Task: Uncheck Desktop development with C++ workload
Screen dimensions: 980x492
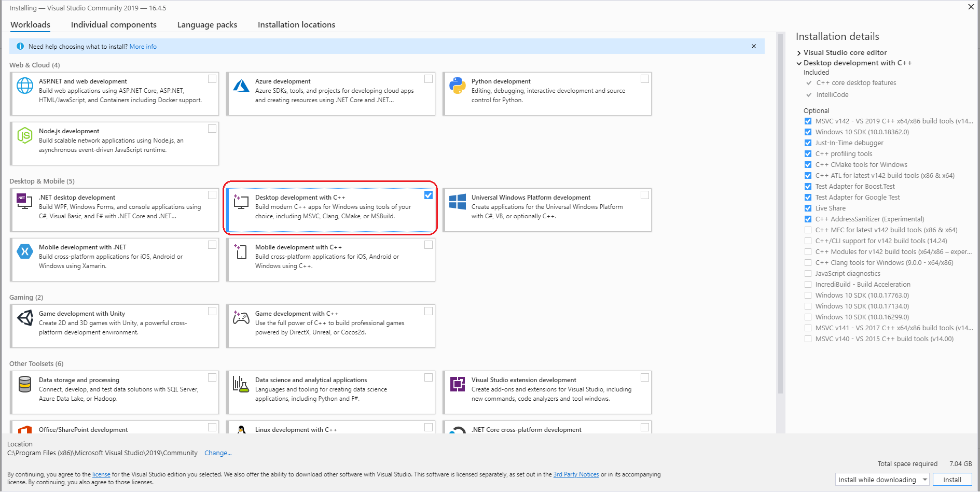Action: tap(429, 195)
